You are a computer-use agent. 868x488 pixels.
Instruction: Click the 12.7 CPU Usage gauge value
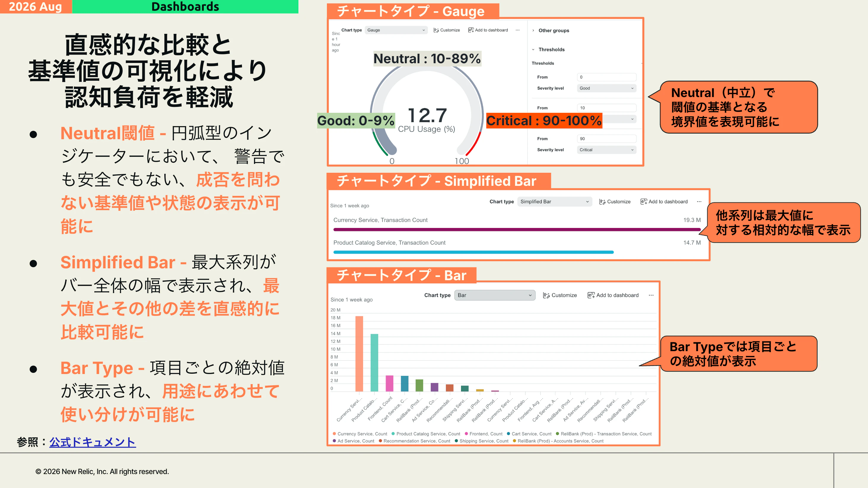point(427,116)
